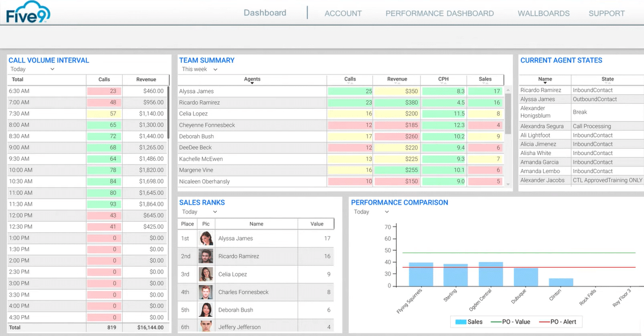
Task: Toggle PO - Value line in legend
Action: [x=510, y=322]
